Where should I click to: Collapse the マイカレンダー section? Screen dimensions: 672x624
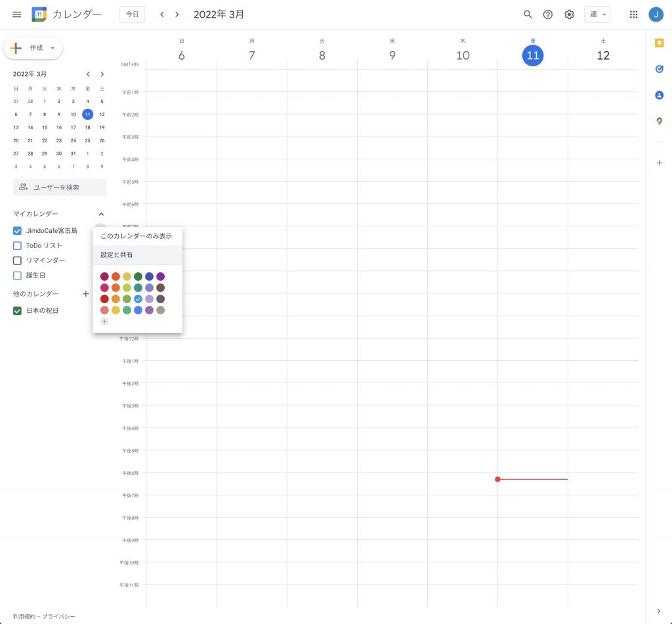point(101,214)
